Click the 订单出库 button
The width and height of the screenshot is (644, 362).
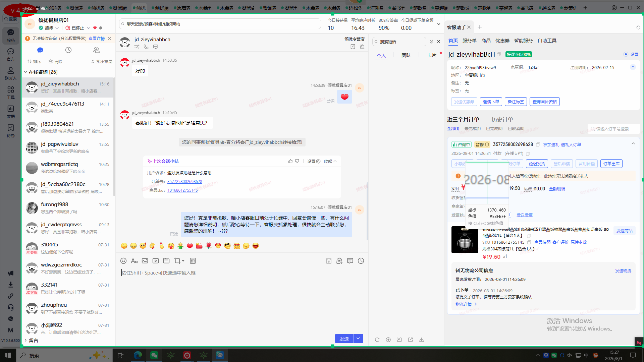tap(611, 164)
